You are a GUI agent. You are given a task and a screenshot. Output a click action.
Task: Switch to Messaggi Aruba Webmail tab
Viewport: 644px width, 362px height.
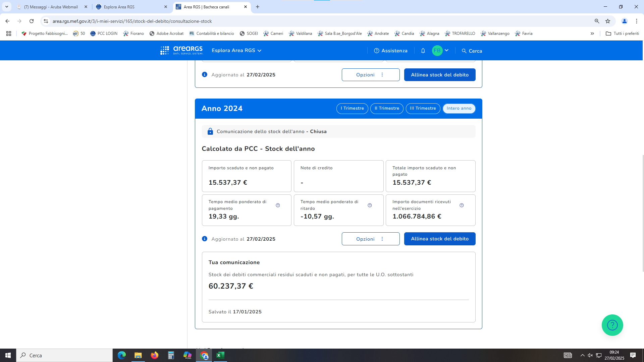(51, 7)
